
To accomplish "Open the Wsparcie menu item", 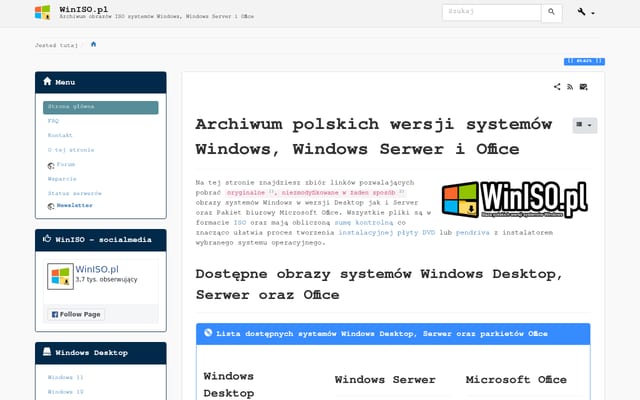I will (62, 179).
